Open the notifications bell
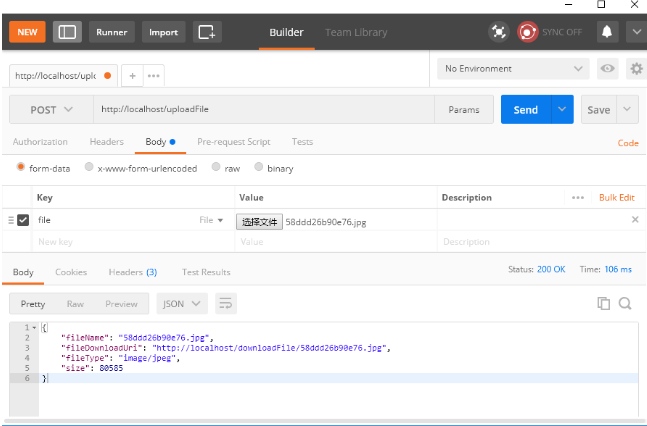 (607, 32)
